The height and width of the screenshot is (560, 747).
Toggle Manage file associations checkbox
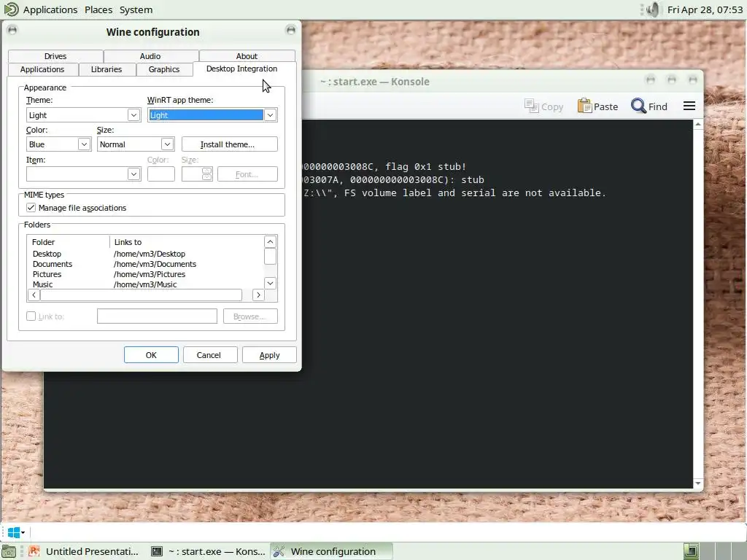click(31, 208)
